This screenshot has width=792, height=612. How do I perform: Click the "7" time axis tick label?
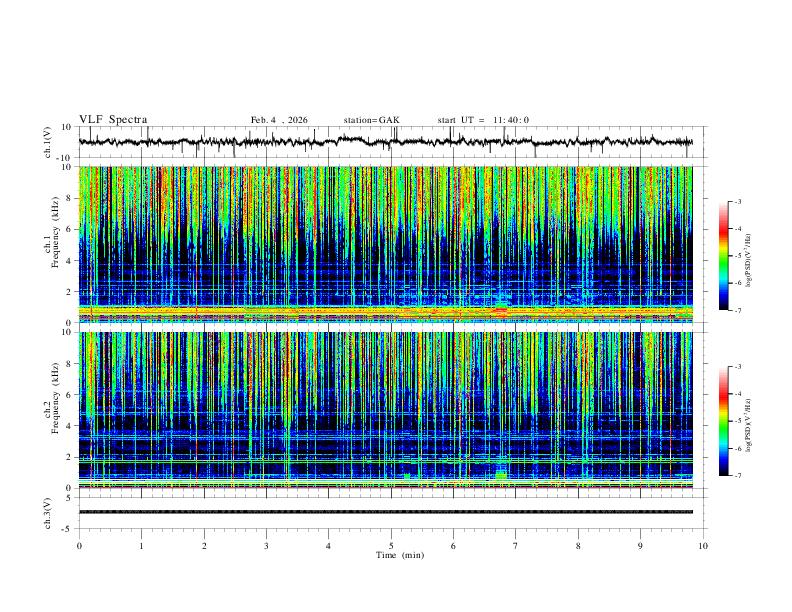[x=516, y=546]
